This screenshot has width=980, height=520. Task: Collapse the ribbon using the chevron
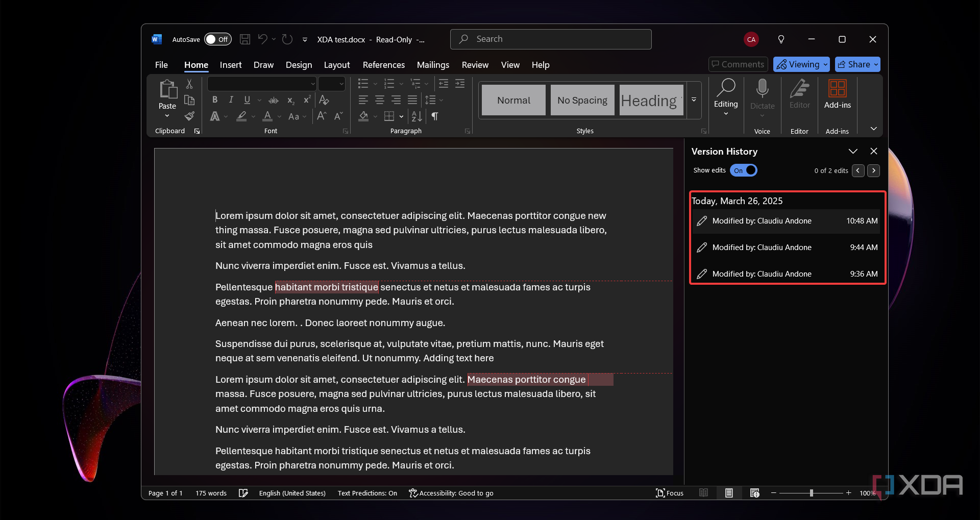click(873, 129)
